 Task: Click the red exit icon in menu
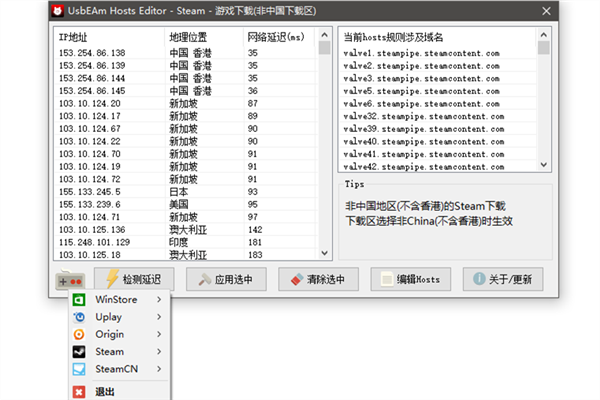click(79, 392)
